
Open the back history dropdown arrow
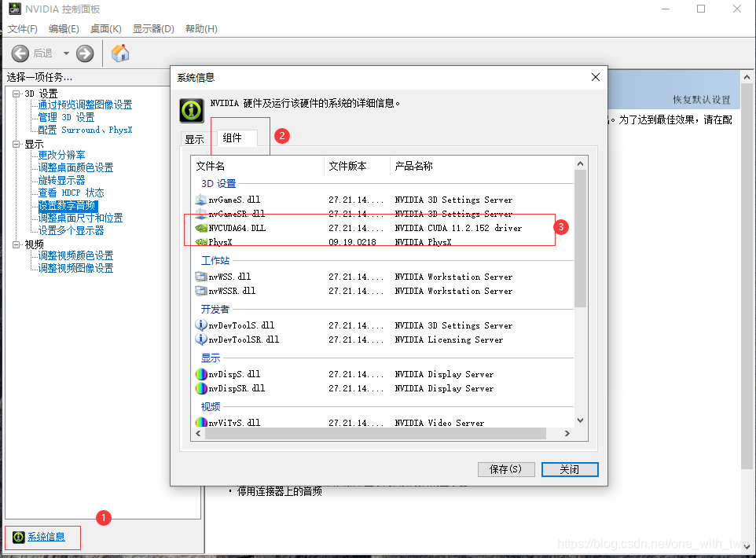66,53
